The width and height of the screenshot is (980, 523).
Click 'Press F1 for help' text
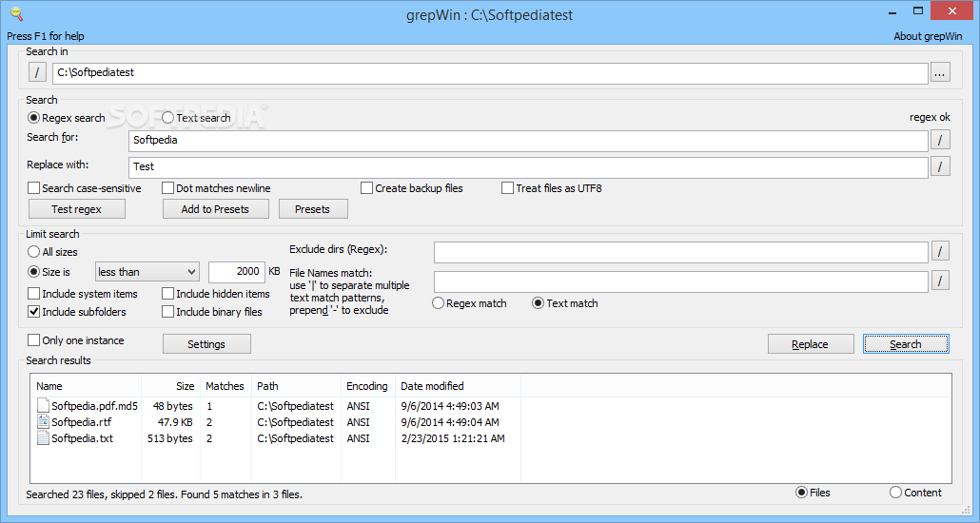pos(45,36)
